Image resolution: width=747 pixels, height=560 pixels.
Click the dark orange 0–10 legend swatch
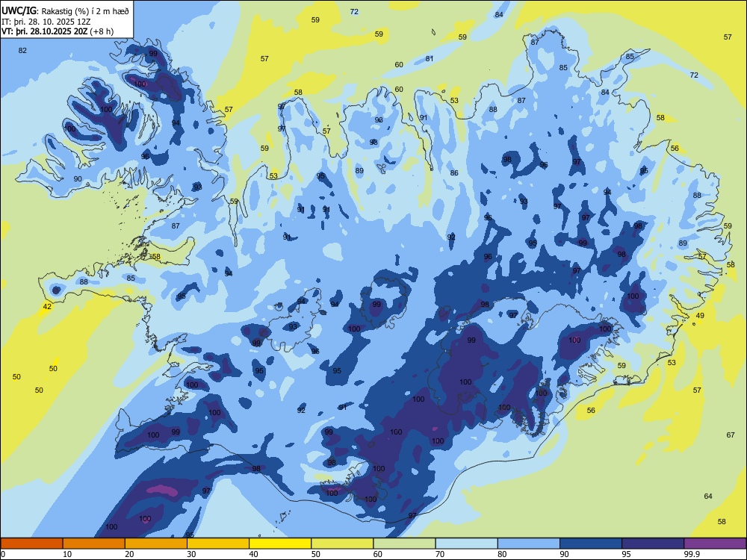pyautogui.click(x=31, y=544)
